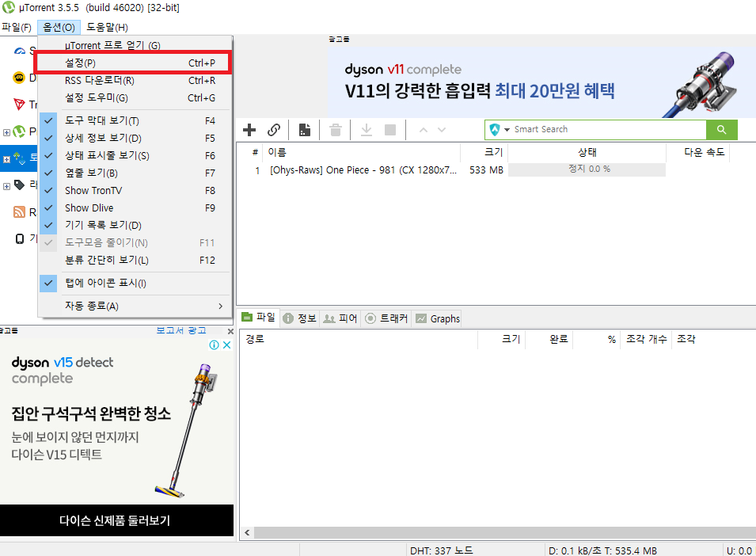Expand the torrents tree node
The height and width of the screenshot is (556, 756).
click(7, 159)
